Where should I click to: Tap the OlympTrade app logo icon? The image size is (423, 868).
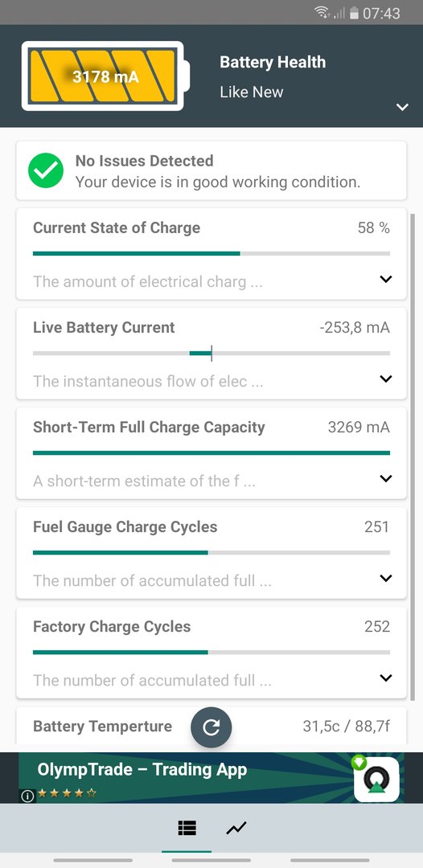(376, 780)
